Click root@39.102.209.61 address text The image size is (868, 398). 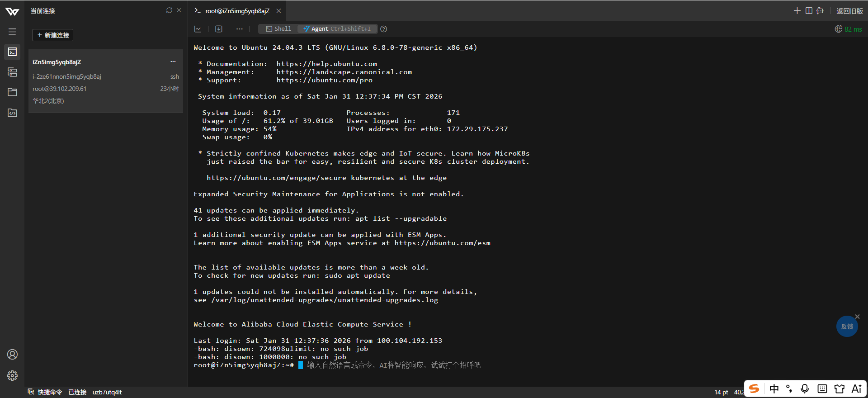[60, 89]
